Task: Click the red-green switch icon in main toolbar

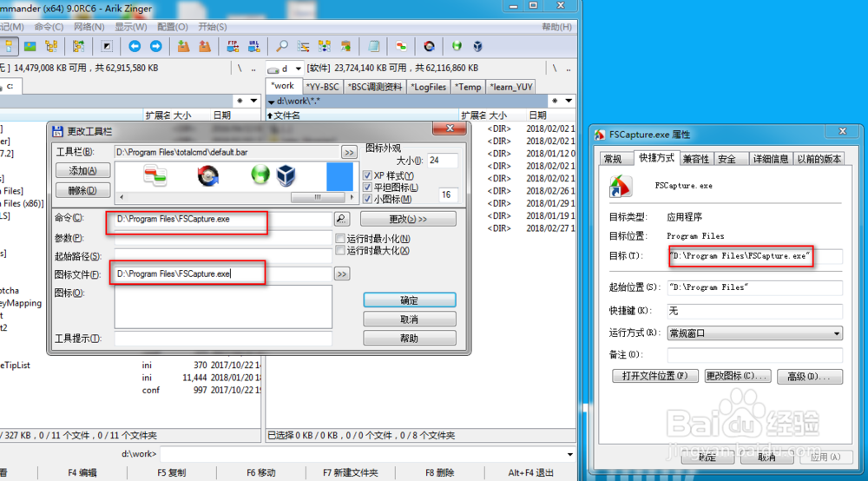Action: tap(401, 47)
